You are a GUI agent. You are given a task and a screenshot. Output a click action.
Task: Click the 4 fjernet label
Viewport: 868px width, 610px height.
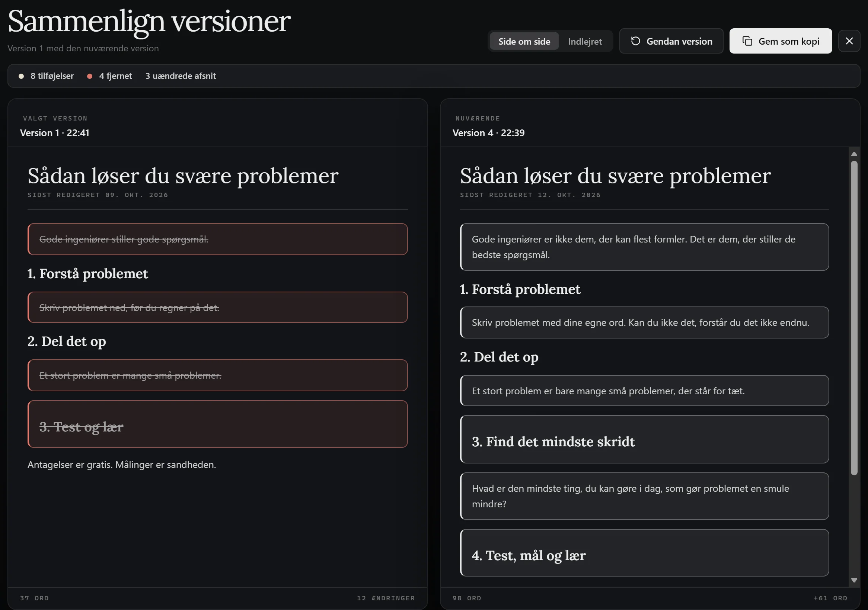(115, 76)
